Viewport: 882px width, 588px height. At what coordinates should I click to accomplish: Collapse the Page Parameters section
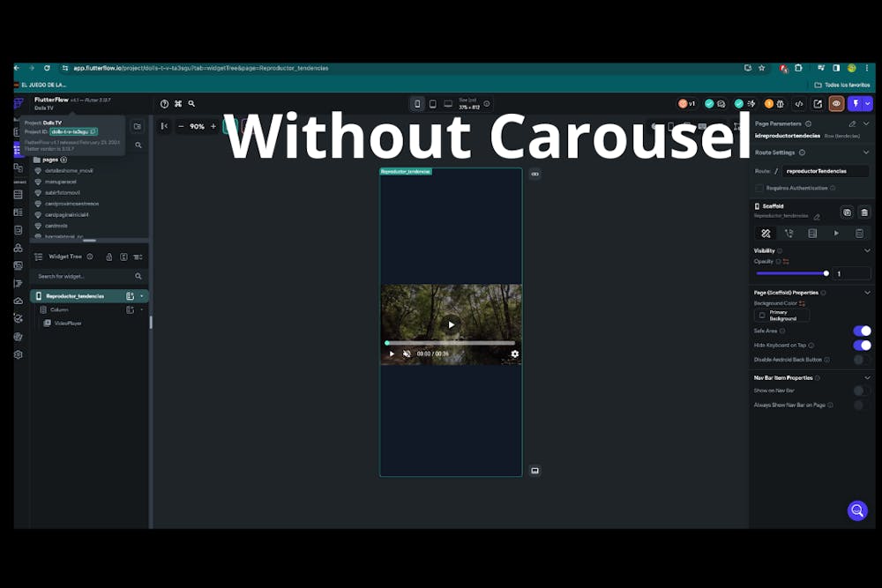pos(866,123)
